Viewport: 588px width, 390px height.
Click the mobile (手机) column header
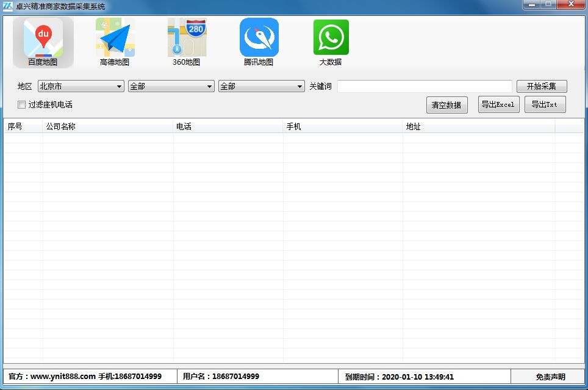pos(342,127)
